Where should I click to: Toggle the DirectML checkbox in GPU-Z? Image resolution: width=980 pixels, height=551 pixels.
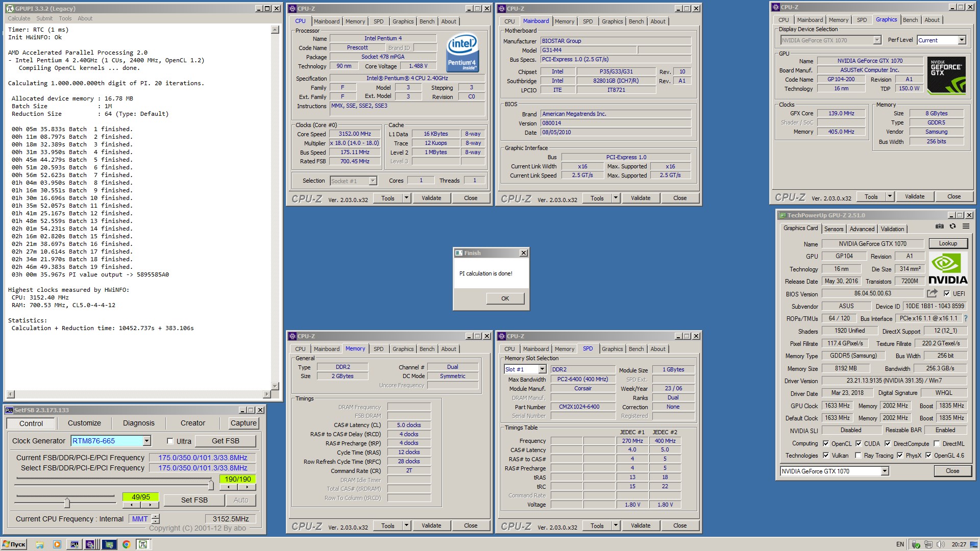(x=937, y=443)
